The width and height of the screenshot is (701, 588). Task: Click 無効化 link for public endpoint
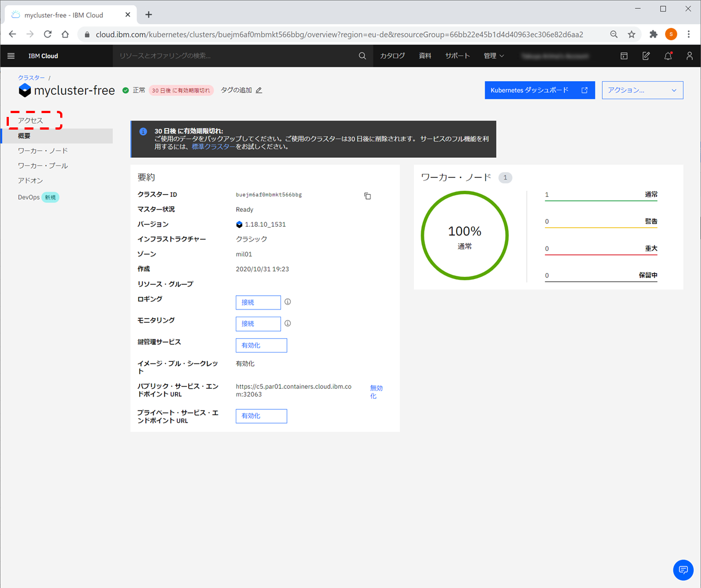click(376, 392)
